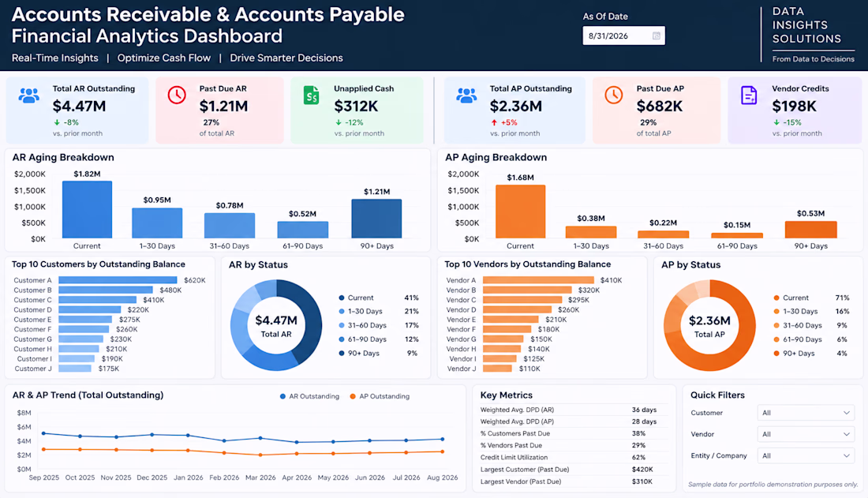Select the Customer A bar showing $620K
Screen dimensions: 868x498
pyautogui.click(x=118, y=280)
